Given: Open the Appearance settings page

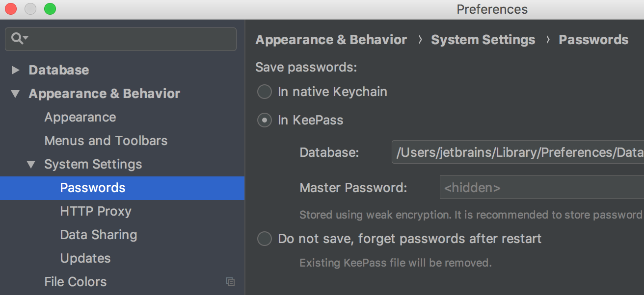Looking at the screenshot, I should point(80,117).
